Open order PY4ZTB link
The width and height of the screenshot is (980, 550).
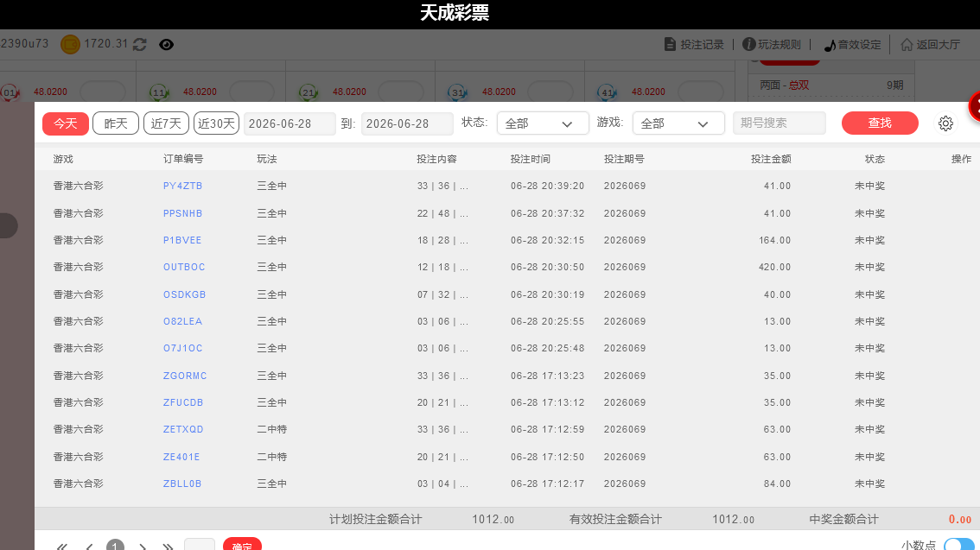tap(182, 186)
